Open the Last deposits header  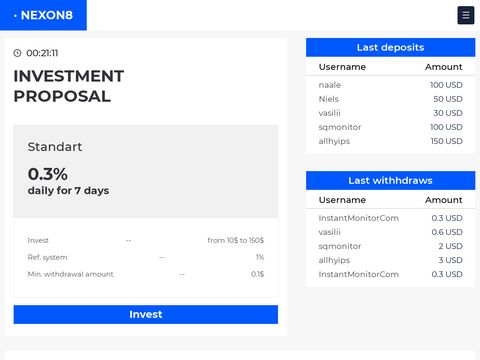point(390,47)
